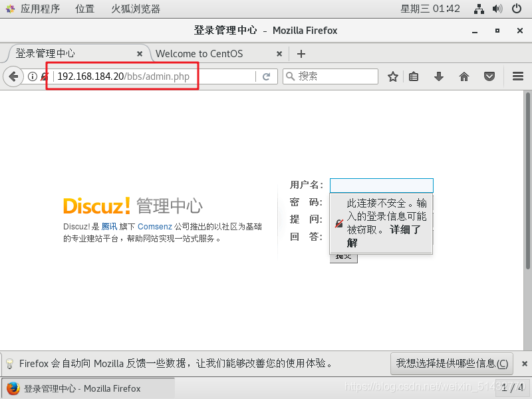
Task: Dismiss the Firefox data feedback notification
Action: [525, 364]
